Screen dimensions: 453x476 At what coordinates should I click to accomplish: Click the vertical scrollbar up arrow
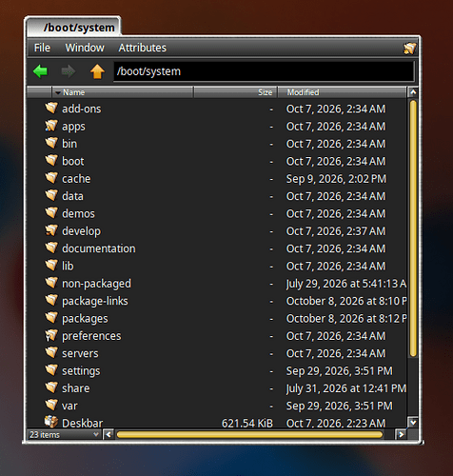[x=413, y=92]
